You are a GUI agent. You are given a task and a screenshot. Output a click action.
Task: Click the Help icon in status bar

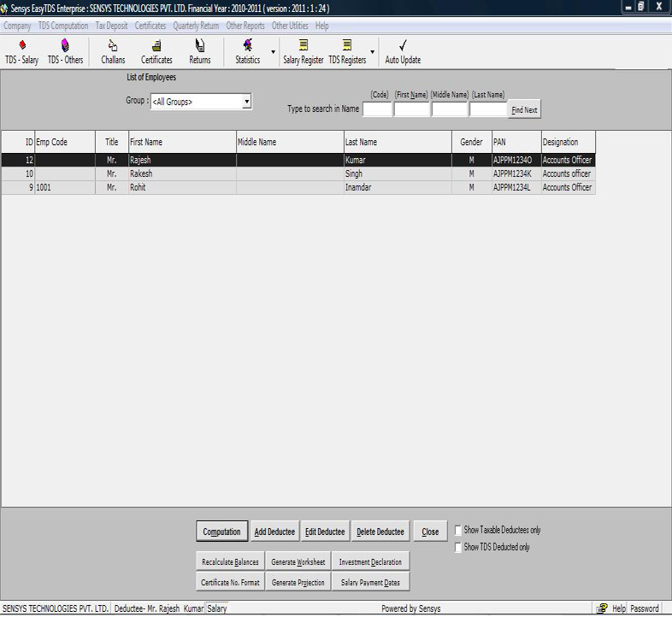pos(602,608)
